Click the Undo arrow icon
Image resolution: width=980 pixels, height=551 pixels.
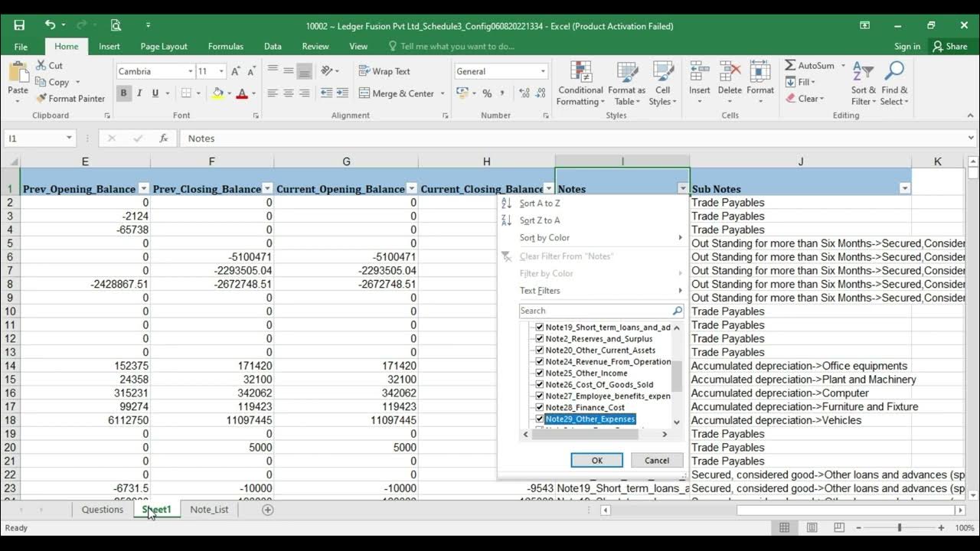pos(49,25)
